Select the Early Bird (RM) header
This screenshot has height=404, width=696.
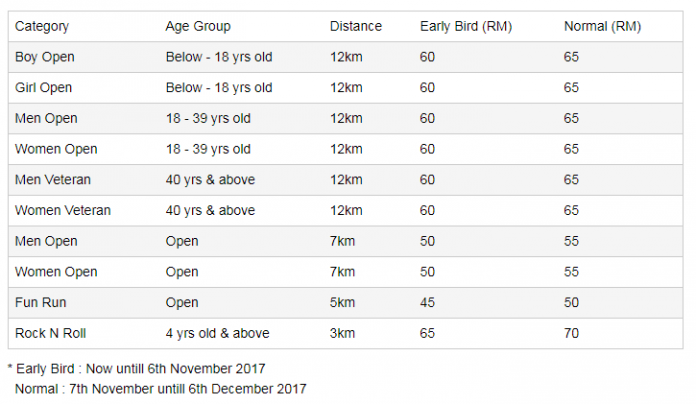466,27
